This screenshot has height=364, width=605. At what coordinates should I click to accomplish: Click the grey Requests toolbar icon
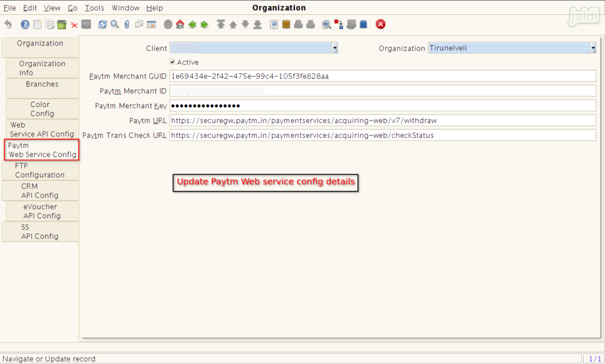(x=351, y=24)
